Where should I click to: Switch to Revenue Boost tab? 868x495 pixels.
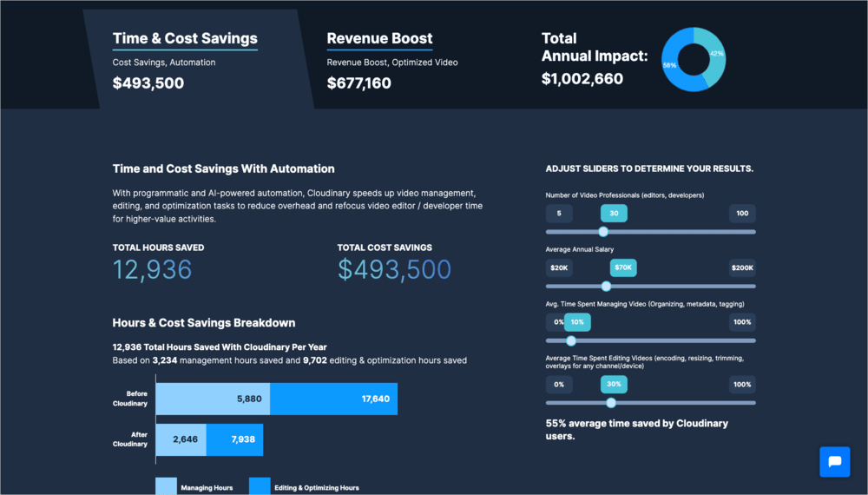pos(380,38)
